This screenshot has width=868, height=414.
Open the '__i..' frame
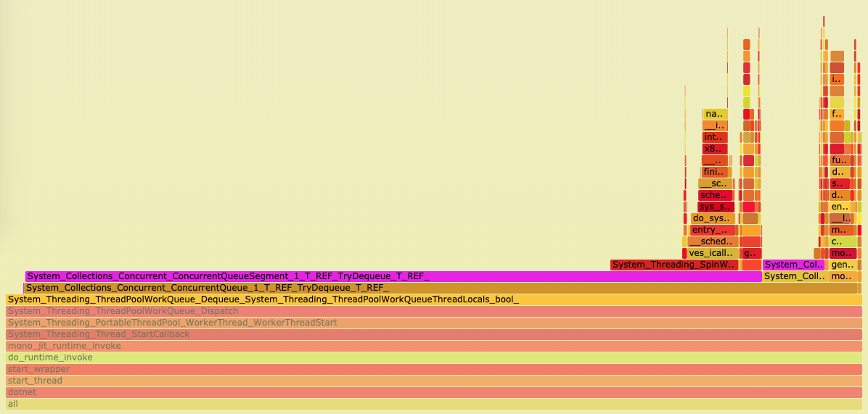(715, 125)
